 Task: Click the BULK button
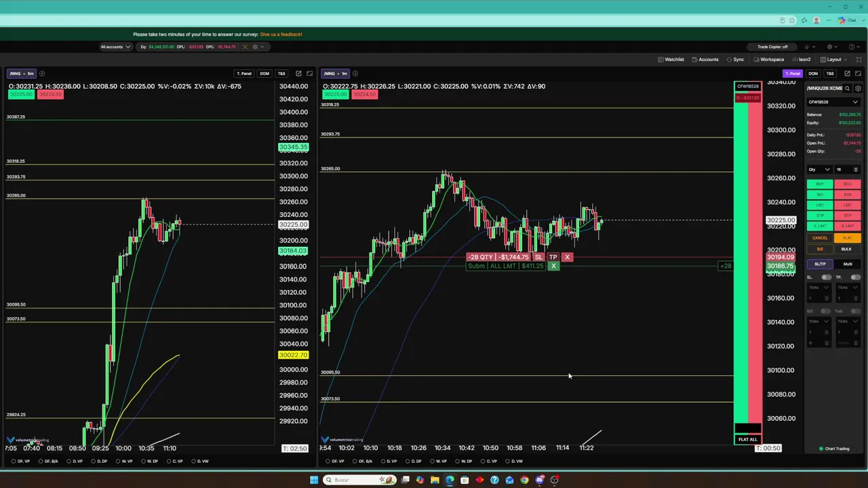848,249
